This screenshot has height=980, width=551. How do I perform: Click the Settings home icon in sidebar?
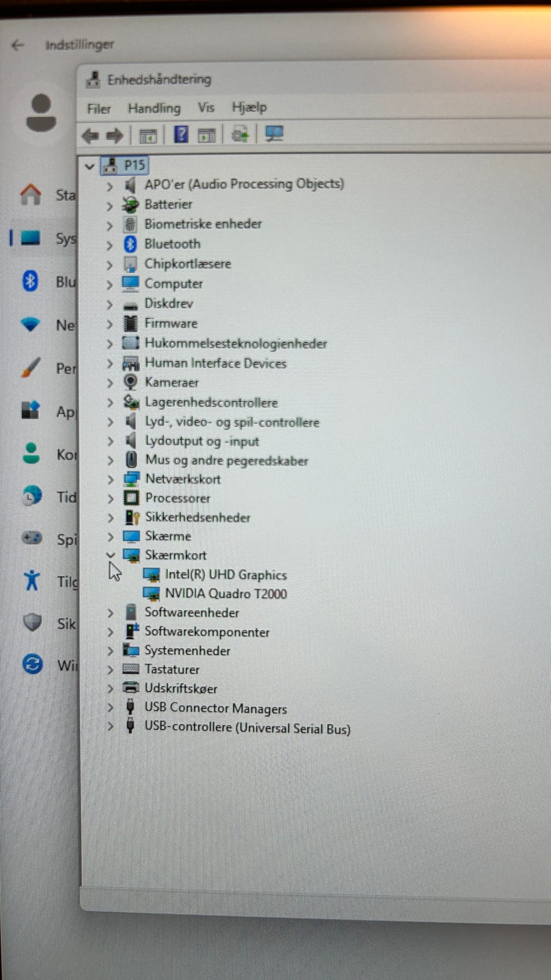tap(31, 195)
